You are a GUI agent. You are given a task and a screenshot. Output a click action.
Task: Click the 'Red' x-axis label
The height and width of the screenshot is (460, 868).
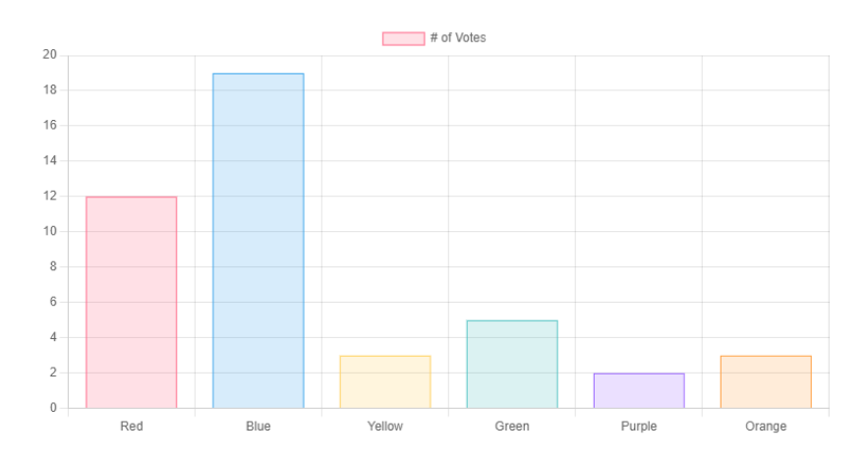(132, 427)
